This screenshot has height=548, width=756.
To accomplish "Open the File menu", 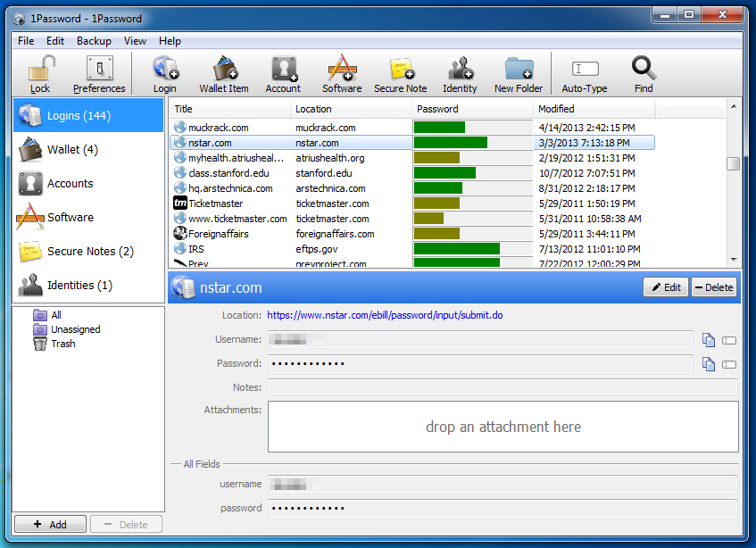I will click(x=26, y=41).
